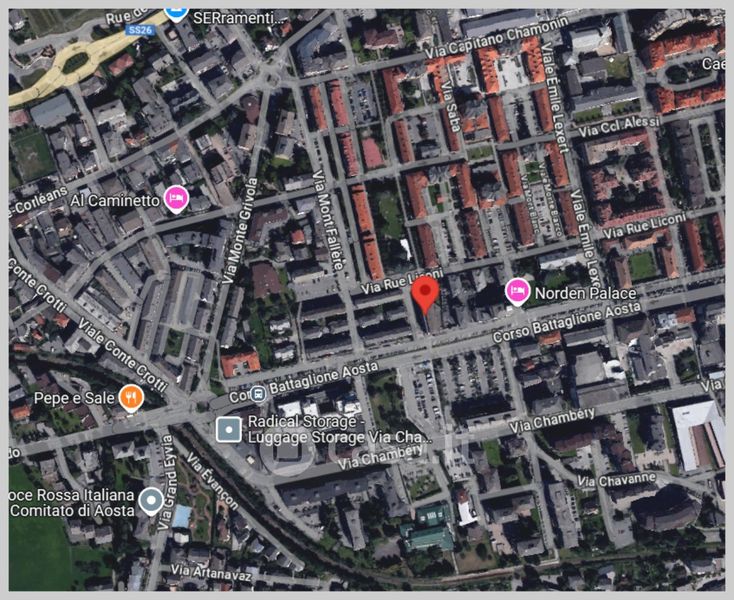
Task: Click the red location pin marker
Action: 426,296
